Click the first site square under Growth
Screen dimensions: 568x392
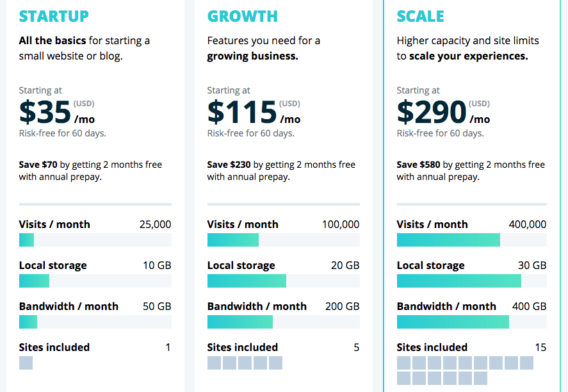pos(214,363)
